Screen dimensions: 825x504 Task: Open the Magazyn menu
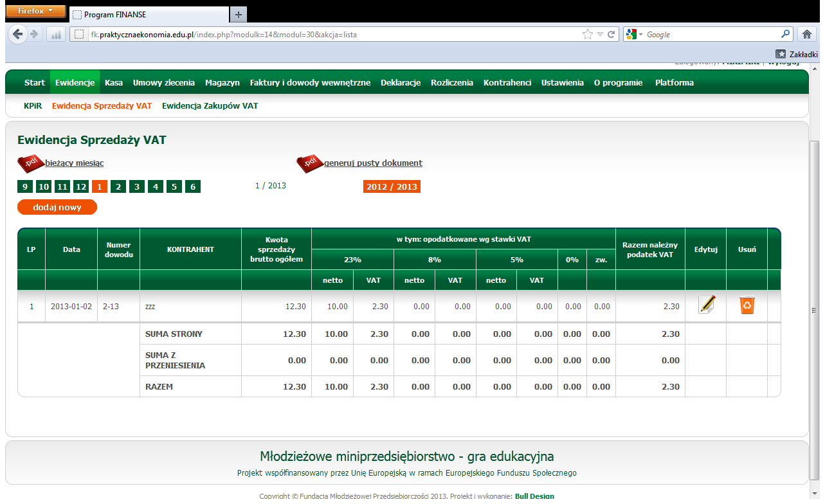pyautogui.click(x=222, y=82)
